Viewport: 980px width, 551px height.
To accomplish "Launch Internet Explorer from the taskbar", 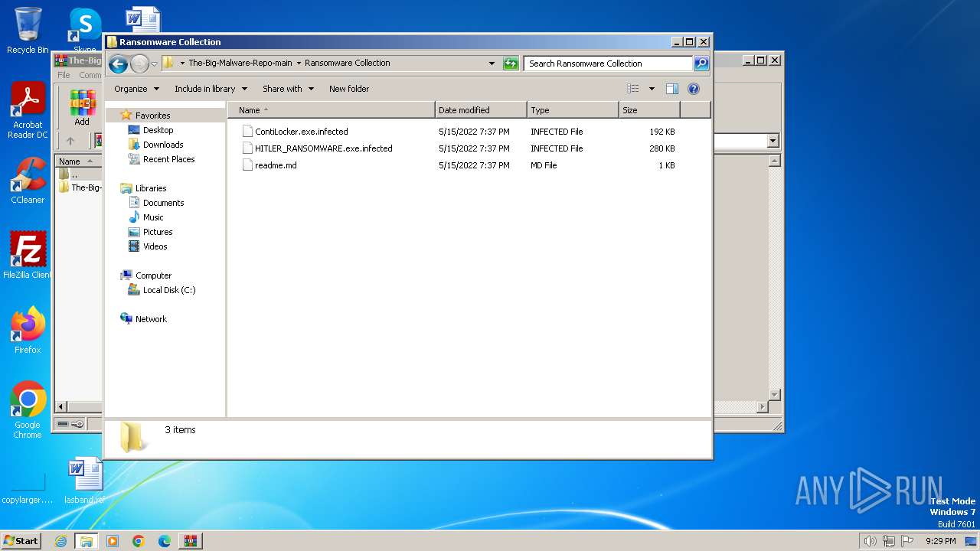I will pyautogui.click(x=60, y=541).
